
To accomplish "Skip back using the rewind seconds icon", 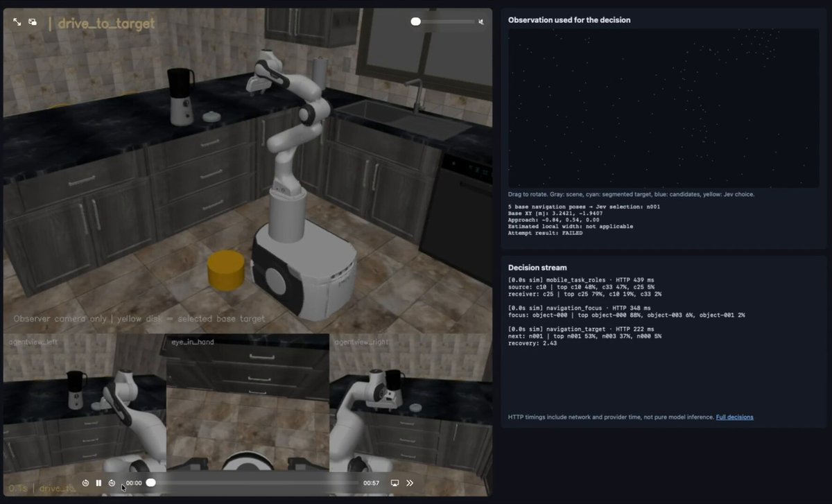I will (85, 483).
